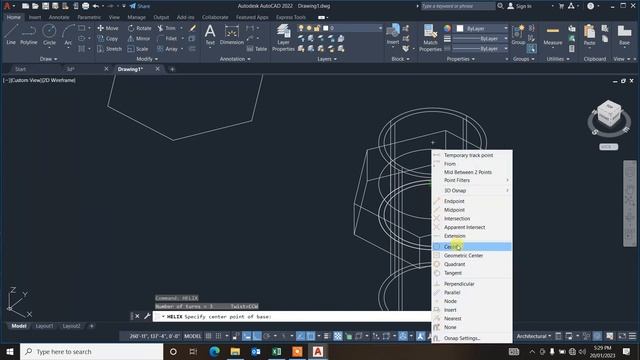The width and height of the screenshot is (640, 360).
Task: Click the white object color swatch
Action: pos(460,28)
